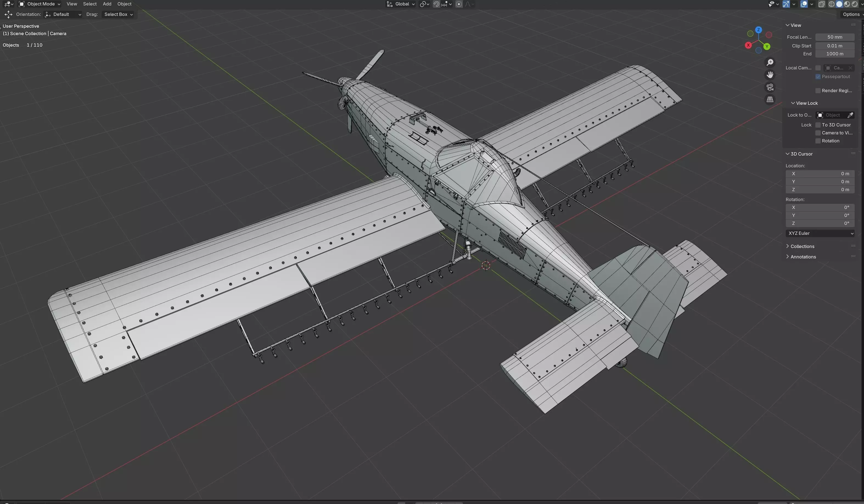Open the visibility and selectability filter dropdown
This screenshot has height=504, width=864.
pyautogui.click(x=773, y=4)
